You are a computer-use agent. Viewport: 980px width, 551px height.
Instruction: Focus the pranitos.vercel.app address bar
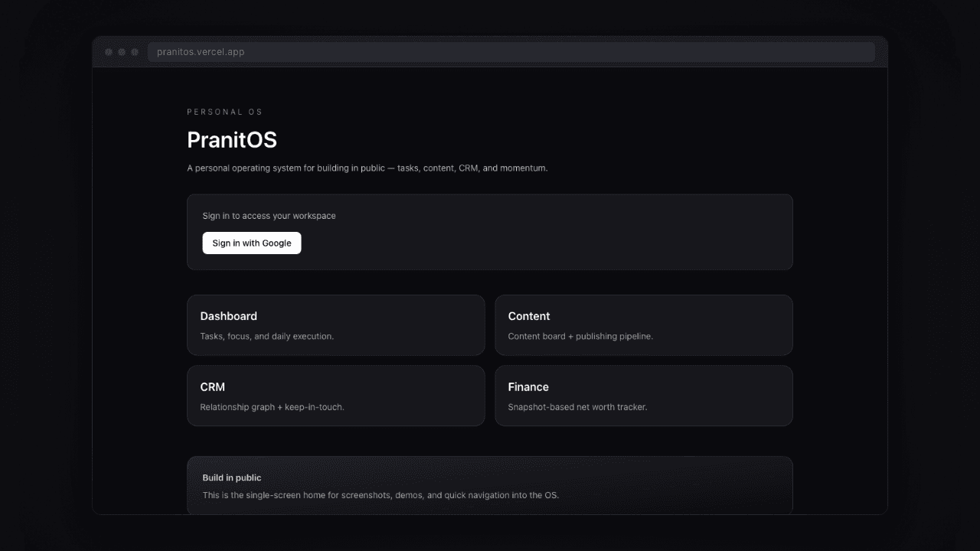(x=511, y=52)
